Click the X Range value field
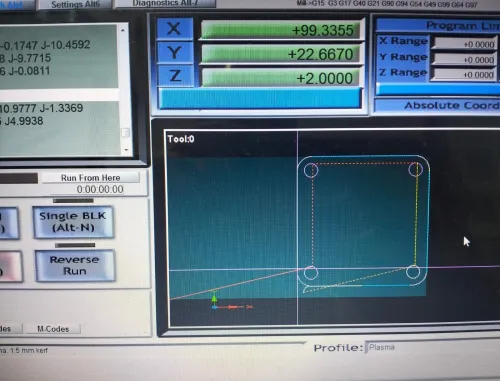The width and height of the screenshot is (500, 381). point(464,44)
